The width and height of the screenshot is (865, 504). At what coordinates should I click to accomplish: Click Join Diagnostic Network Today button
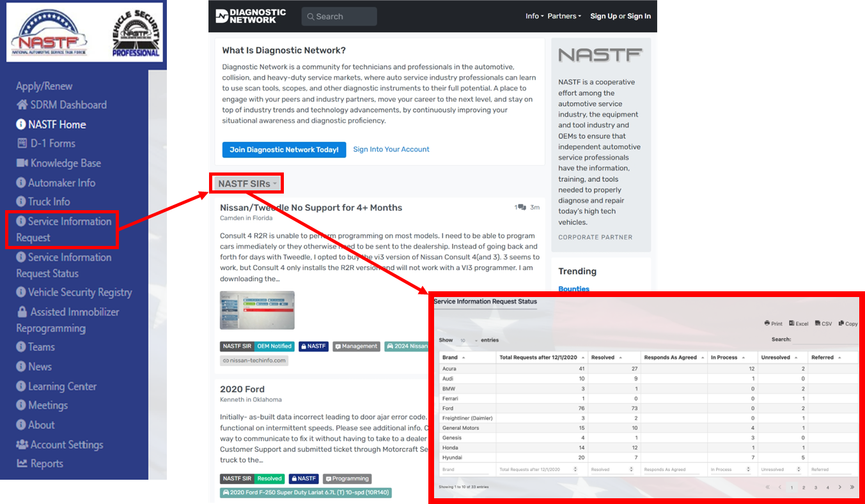(284, 149)
